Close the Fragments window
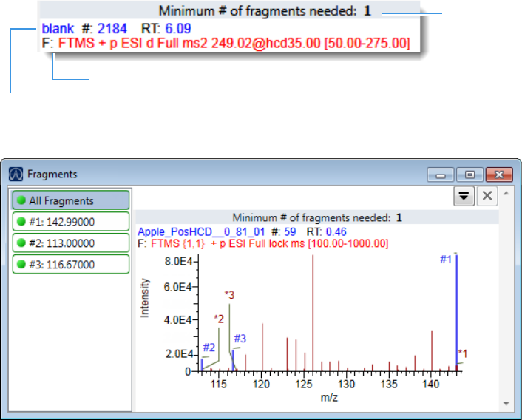This screenshot has width=522, height=420. (x=499, y=175)
